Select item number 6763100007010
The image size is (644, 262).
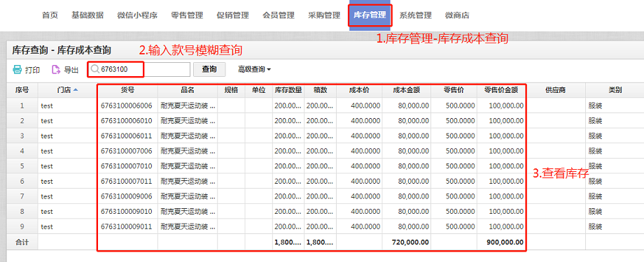tap(127, 166)
